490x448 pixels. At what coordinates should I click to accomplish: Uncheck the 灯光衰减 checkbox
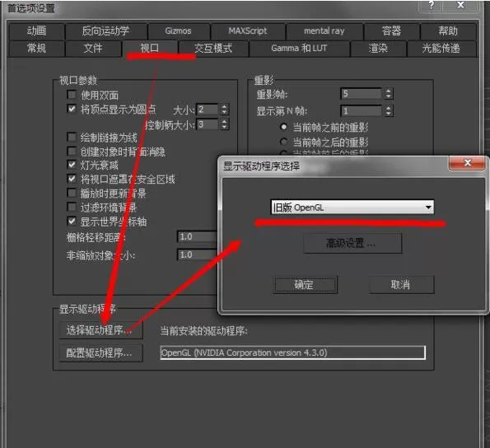(x=72, y=165)
